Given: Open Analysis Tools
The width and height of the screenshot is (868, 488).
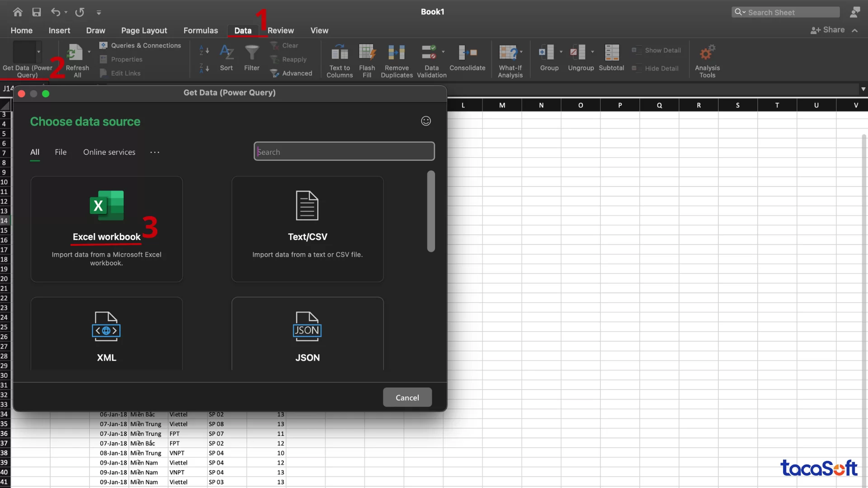Looking at the screenshot, I should (707, 53).
